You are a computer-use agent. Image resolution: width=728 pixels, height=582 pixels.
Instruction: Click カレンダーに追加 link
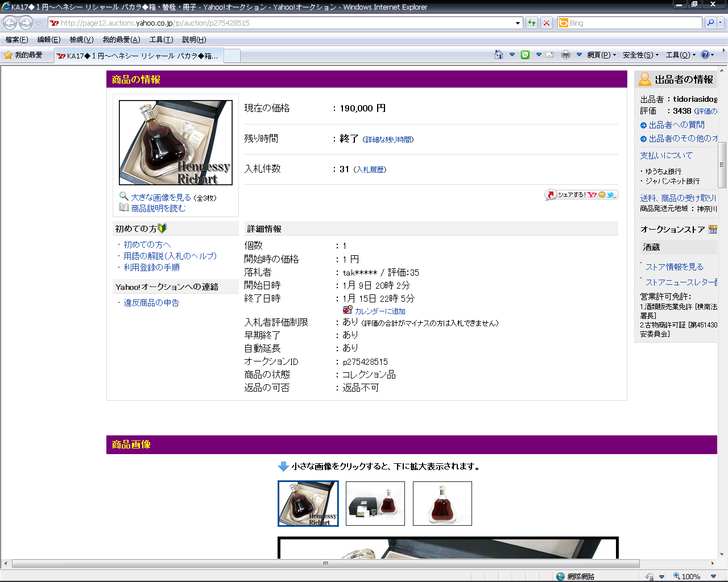point(380,311)
